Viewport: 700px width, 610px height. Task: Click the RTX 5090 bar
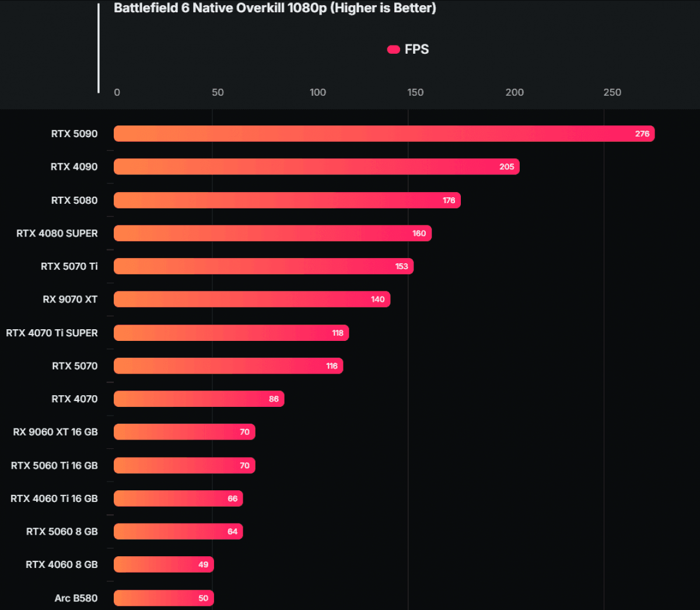coord(384,134)
